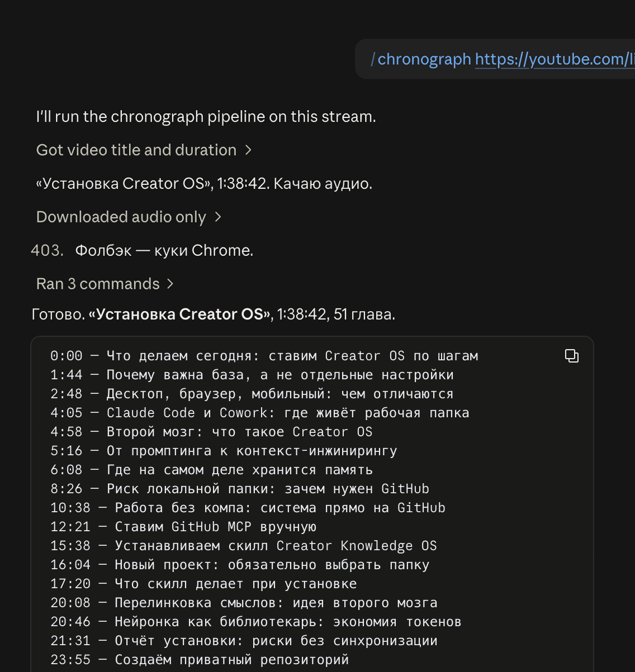Click "I'll run the chronograph pipeline" reply text
The height and width of the screenshot is (672, 635).
[206, 117]
